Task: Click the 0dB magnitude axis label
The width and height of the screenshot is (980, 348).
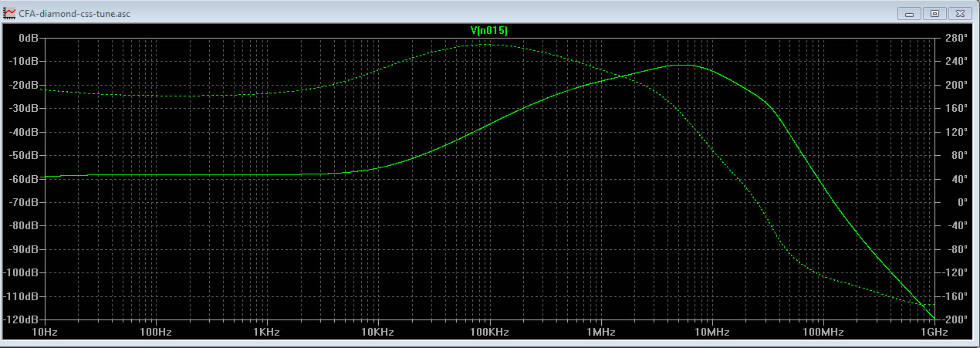Action: tap(29, 38)
